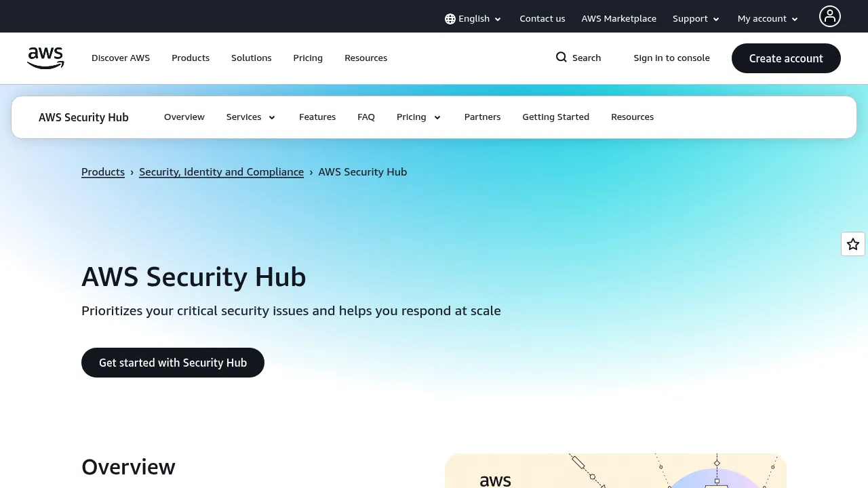Click the AWS Security Hub nav title
Image resolution: width=868 pixels, height=488 pixels.
(x=83, y=117)
